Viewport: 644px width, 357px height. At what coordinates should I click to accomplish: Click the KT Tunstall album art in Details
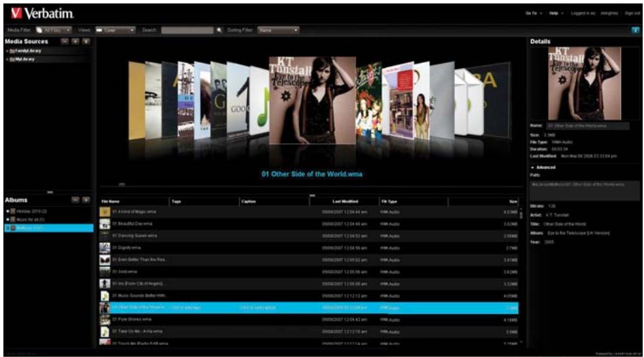coord(584,83)
